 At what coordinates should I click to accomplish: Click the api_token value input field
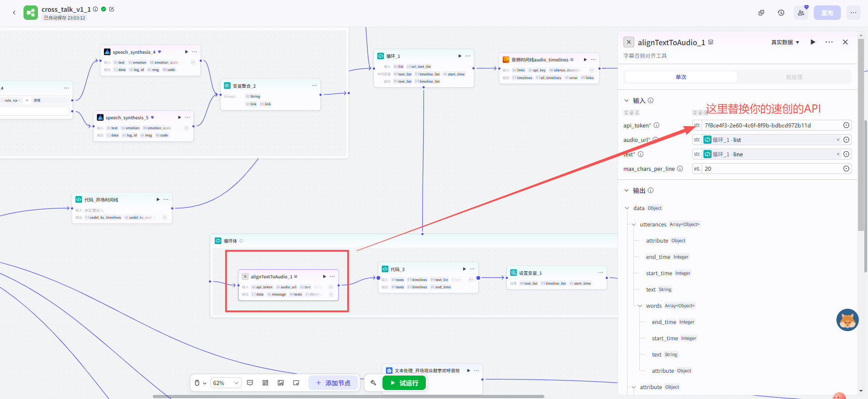(771, 125)
